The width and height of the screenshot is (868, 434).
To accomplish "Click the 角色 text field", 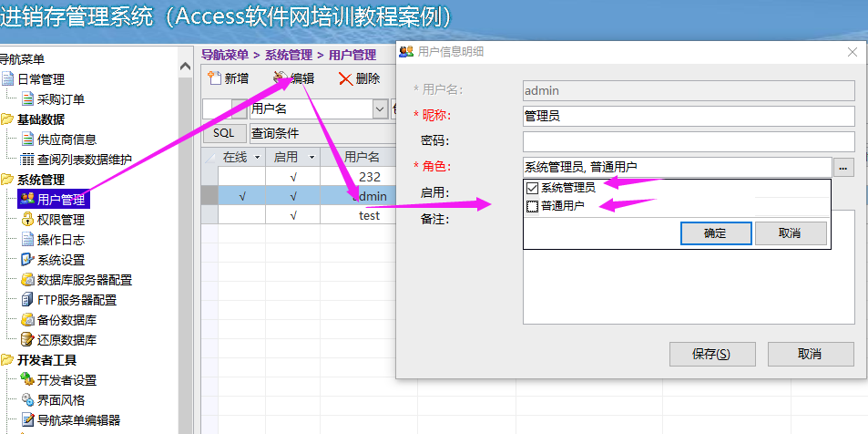I will (677, 167).
